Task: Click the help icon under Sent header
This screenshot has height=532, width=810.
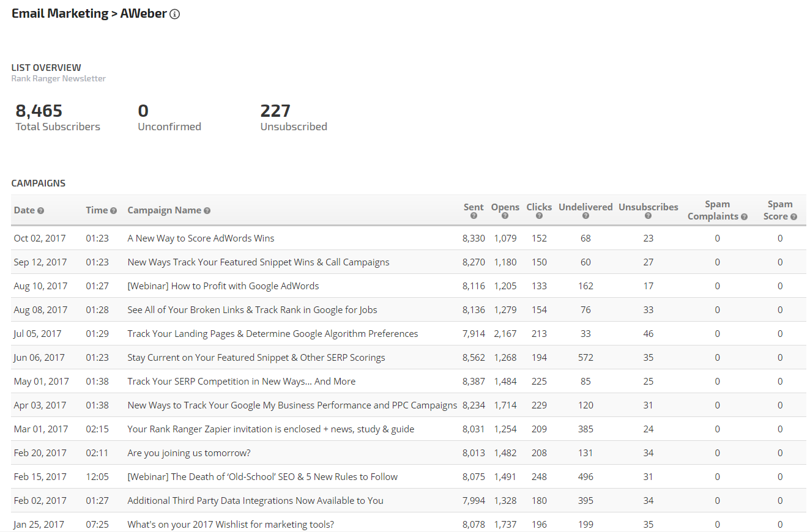Action: click(474, 216)
